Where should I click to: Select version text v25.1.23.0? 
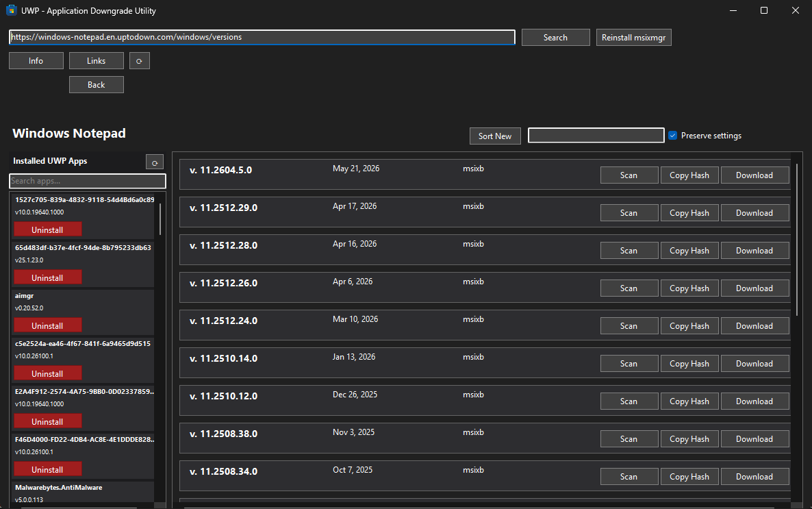pos(29,260)
